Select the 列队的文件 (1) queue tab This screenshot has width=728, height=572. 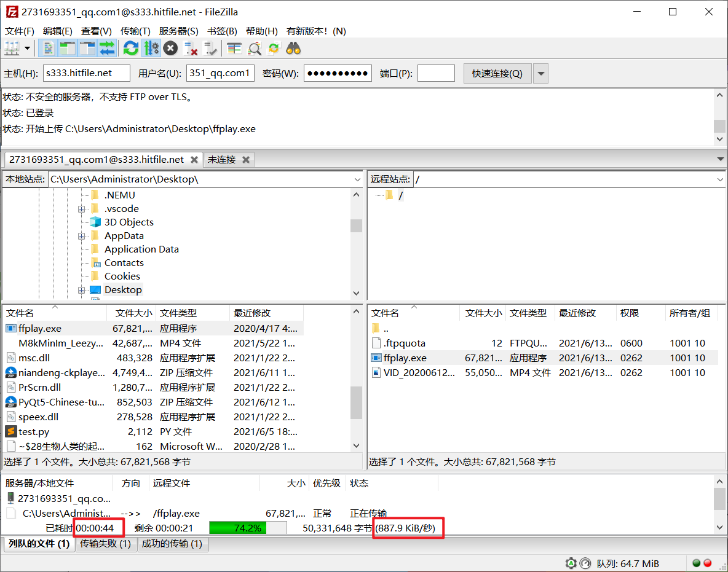[x=39, y=544]
